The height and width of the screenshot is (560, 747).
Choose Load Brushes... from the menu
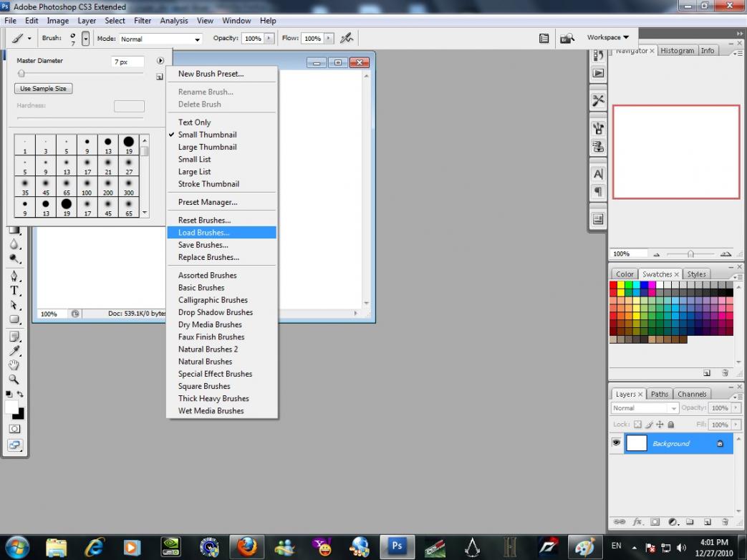[221, 233]
